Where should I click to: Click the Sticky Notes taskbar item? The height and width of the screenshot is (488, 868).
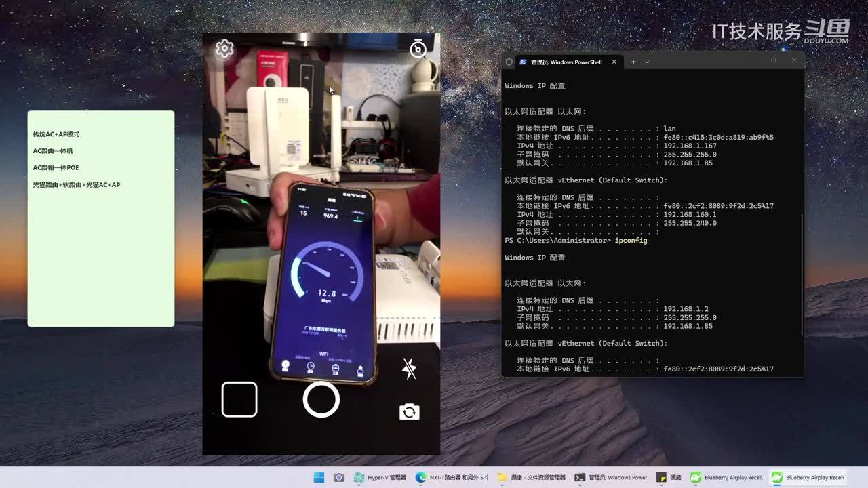[670, 477]
